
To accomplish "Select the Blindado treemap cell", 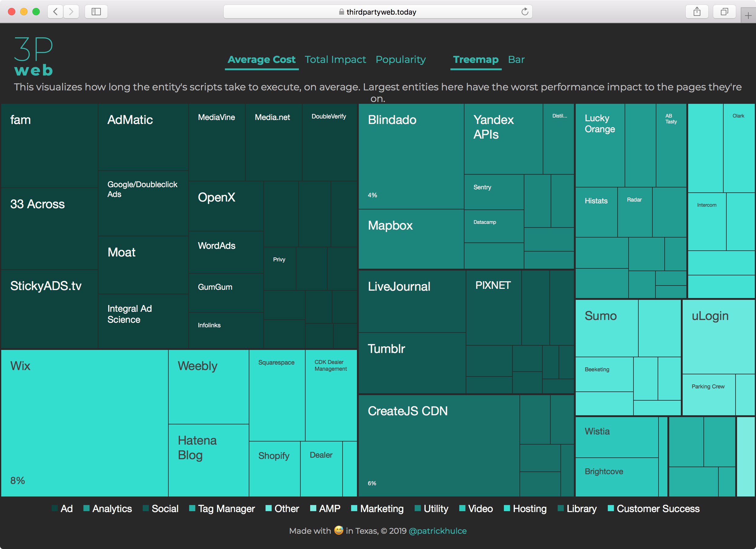I will point(411,156).
